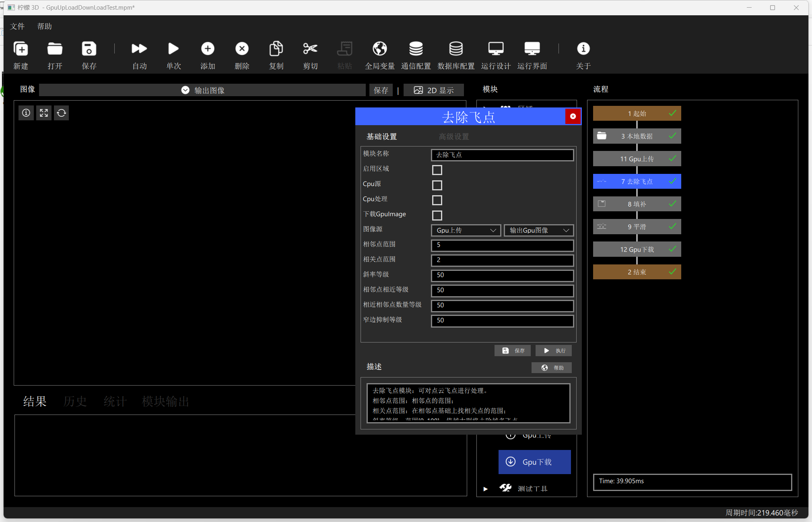Image resolution: width=812 pixels, height=522 pixels.
Task: Select the 8 填补 flow step
Action: click(637, 204)
